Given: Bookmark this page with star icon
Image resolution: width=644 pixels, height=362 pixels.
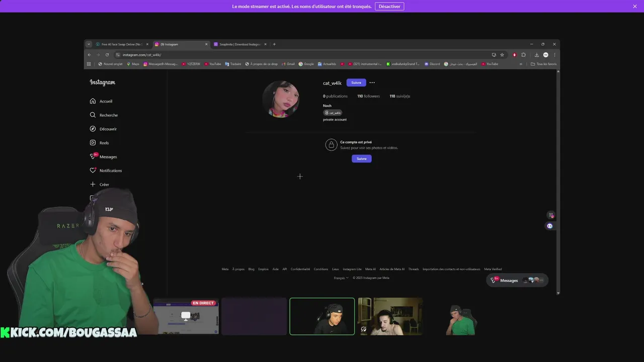Looking at the screenshot, I should pyautogui.click(x=502, y=55).
